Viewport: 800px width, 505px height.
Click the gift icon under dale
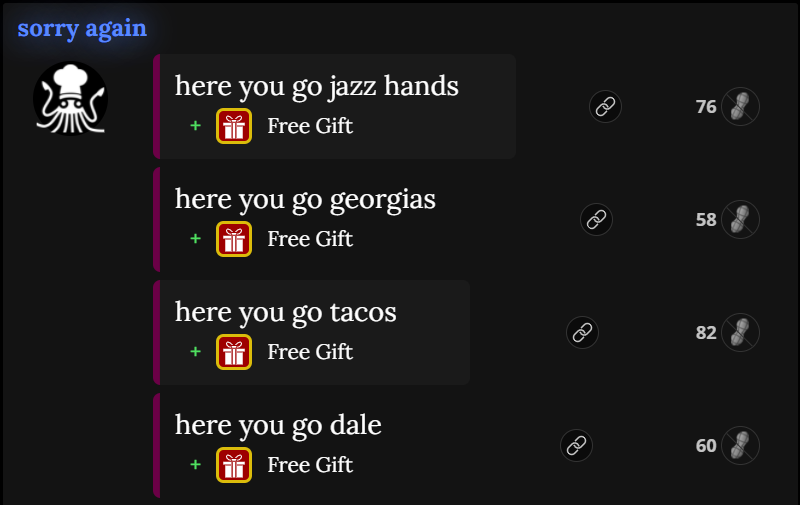pos(234,465)
